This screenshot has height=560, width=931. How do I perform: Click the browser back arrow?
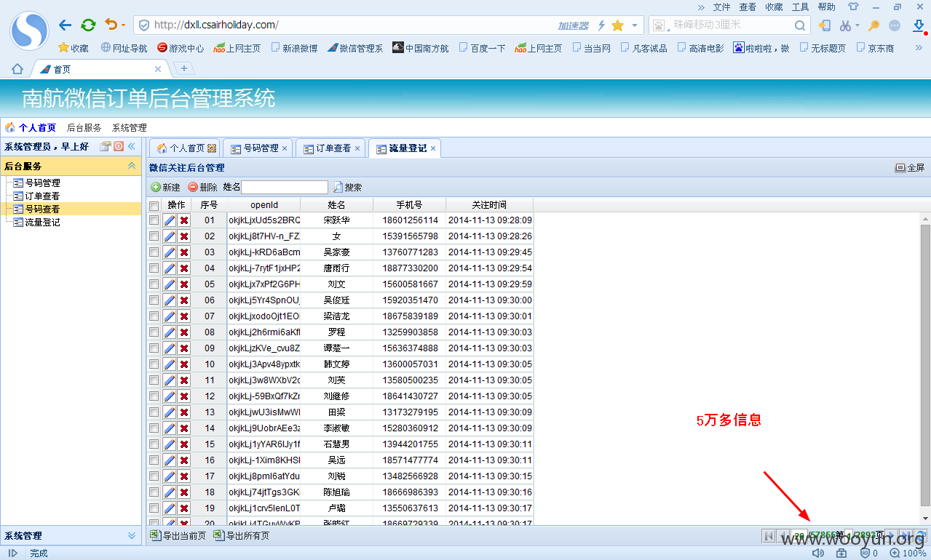(x=66, y=25)
